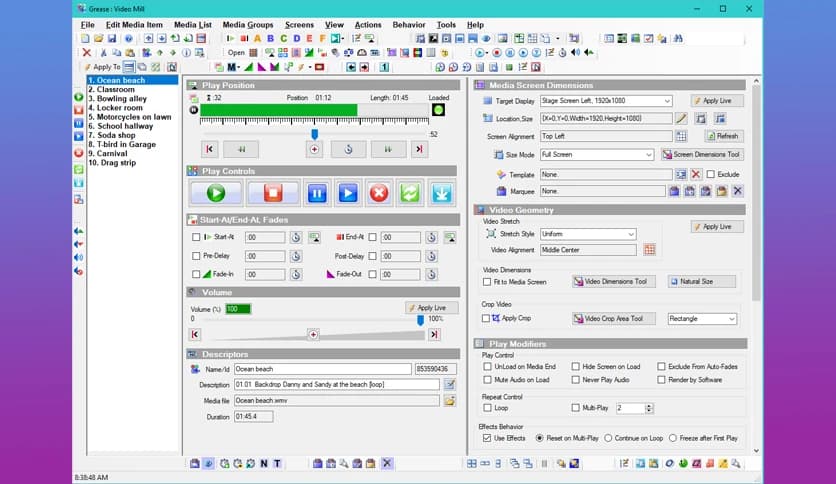Enable the Loop checkbox
The height and width of the screenshot is (484, 836).
pyautogui.click(x=487, y=408)
